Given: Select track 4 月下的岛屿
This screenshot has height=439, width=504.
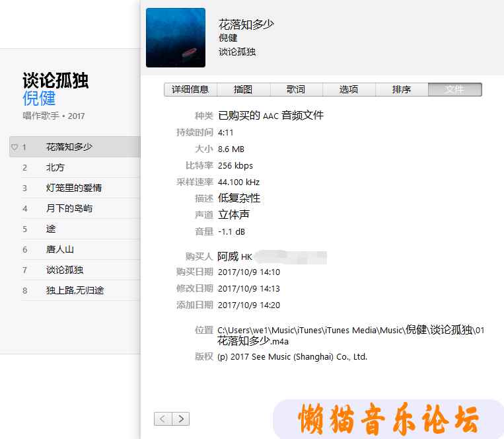Looking at the screenshot, I should point(81,208).
